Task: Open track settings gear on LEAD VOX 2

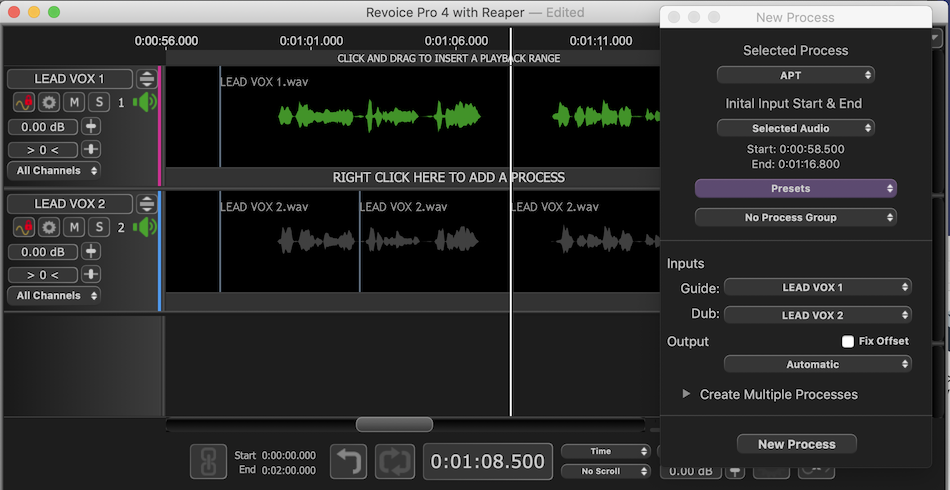Action: click(x=49, y=227)
